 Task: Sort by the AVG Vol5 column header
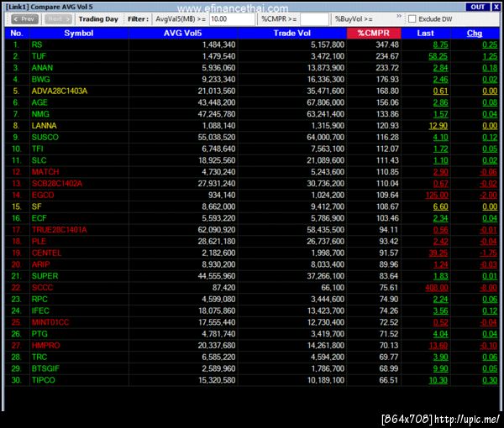[x=182, y=33]
